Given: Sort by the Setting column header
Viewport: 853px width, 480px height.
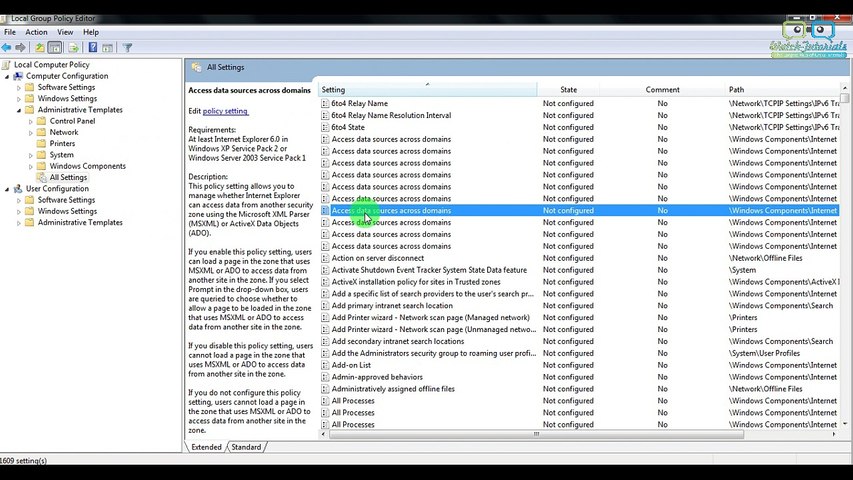Looking at the screenshot, I should tap(428, 90).
